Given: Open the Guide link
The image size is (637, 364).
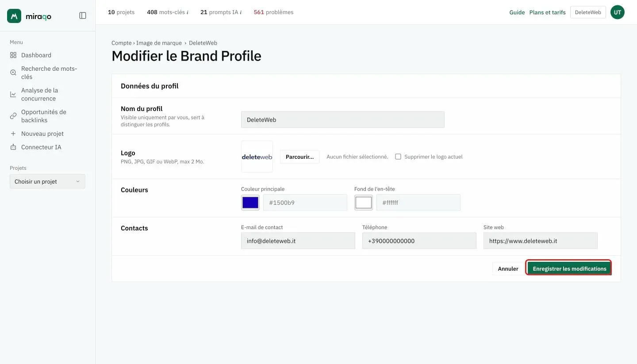Looking at the screenshot, I should click(517, 12).
